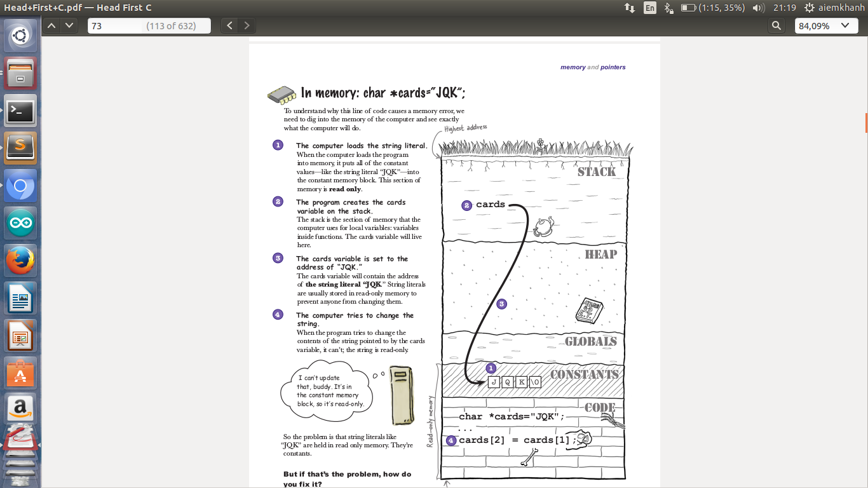Open the Bluetooth indicator menu

(x=668, y=8)
